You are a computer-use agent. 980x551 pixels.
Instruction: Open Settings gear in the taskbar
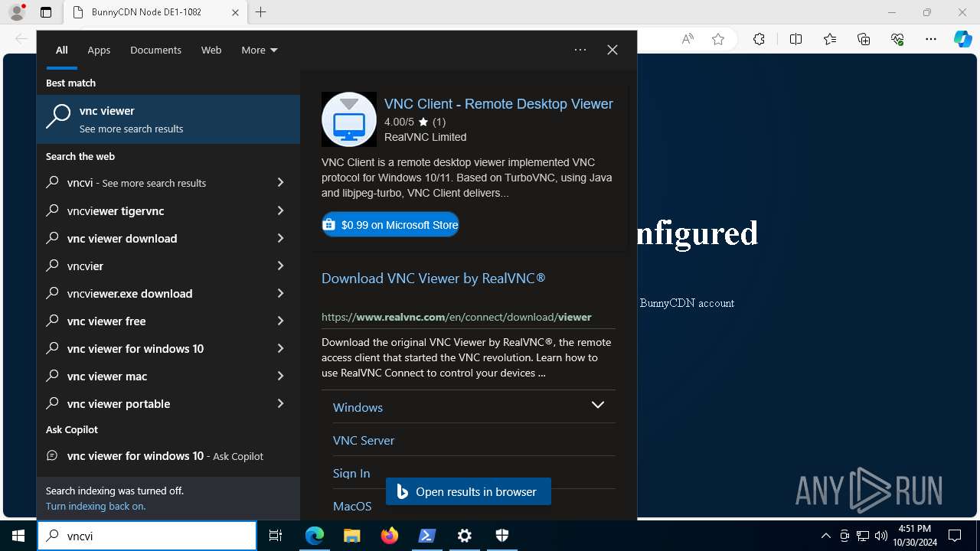click(465, 536)
